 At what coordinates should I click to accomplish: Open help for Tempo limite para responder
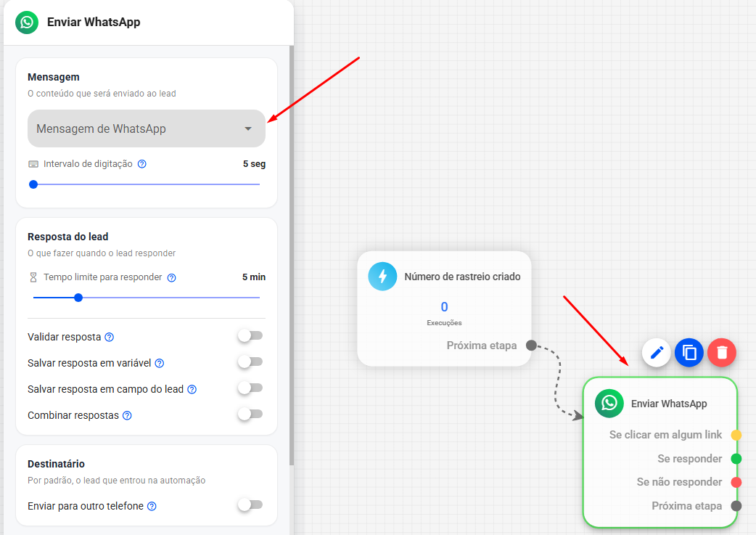click(x=172, y=277)
